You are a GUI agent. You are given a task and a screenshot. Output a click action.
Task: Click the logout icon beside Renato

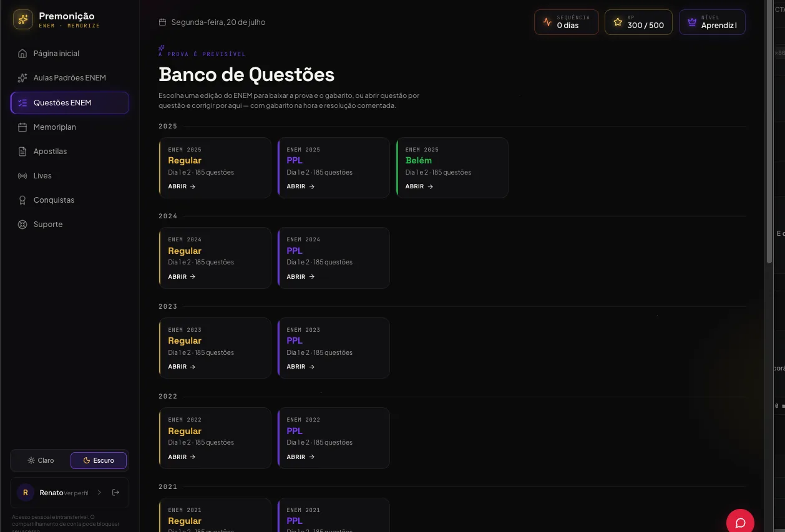[115, 493]
